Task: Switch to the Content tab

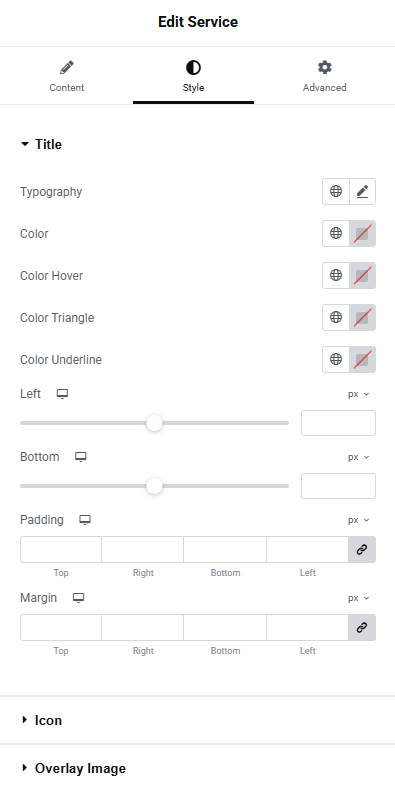Action: tap(67, 76)
